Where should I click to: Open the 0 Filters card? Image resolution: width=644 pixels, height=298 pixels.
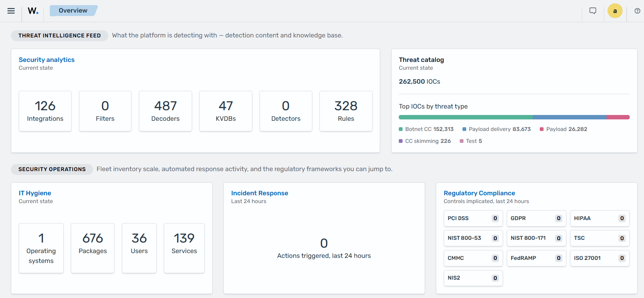click(105, 111)
